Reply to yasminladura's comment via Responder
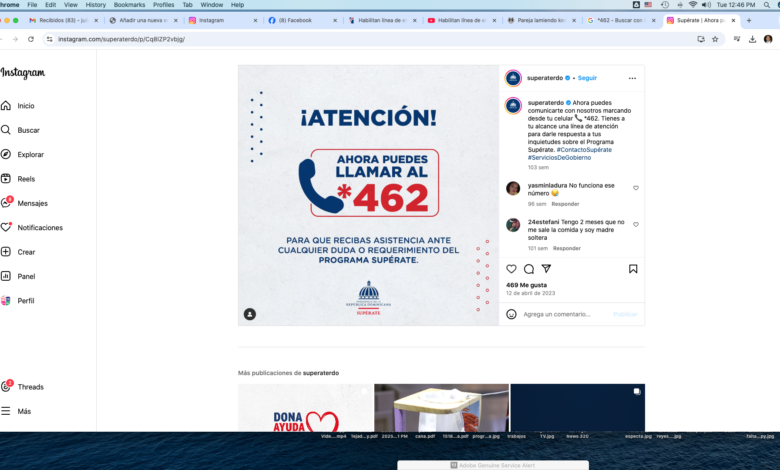 (565, 204)
